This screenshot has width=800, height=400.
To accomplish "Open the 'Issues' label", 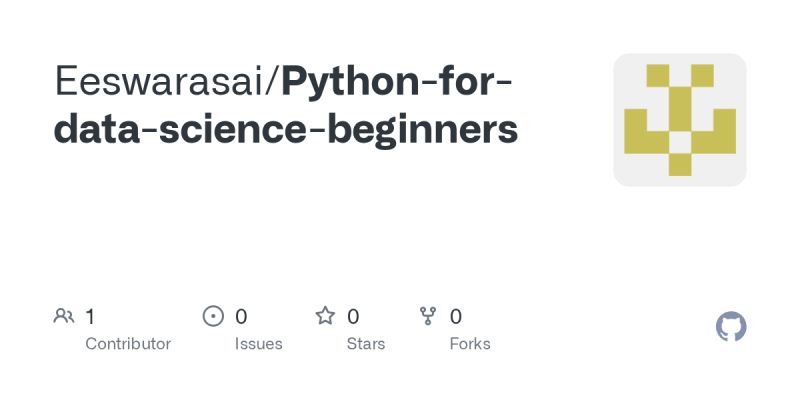I will pos(258,344).
